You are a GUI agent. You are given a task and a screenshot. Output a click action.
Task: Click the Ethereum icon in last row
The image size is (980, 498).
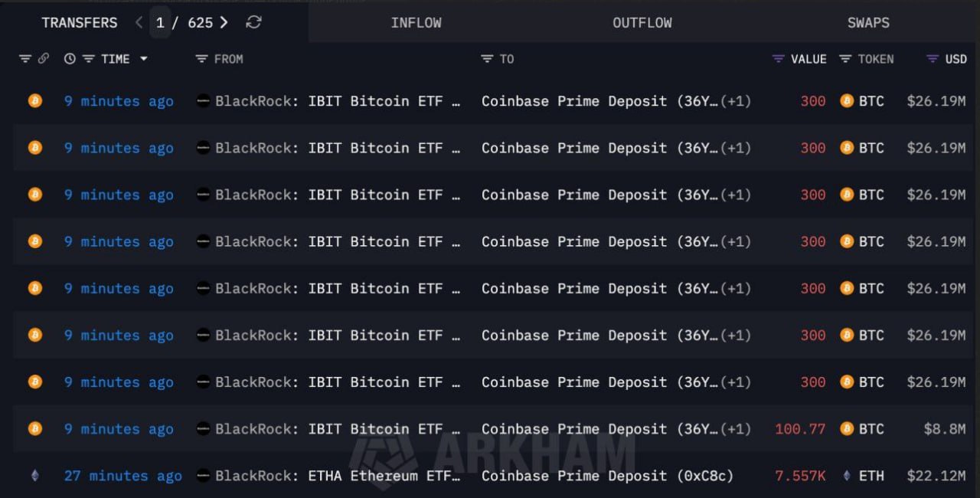[x=34, y=476]
